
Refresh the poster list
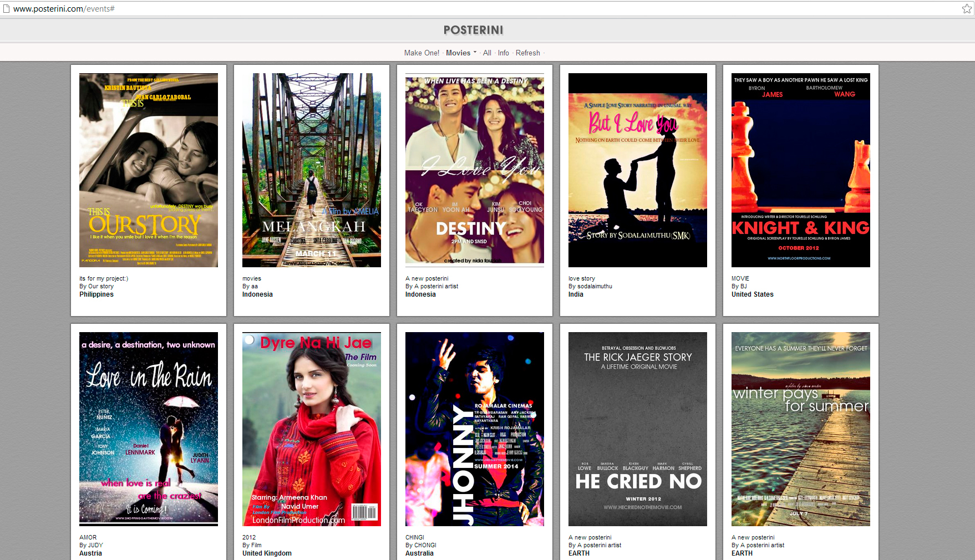pos(527,53)
